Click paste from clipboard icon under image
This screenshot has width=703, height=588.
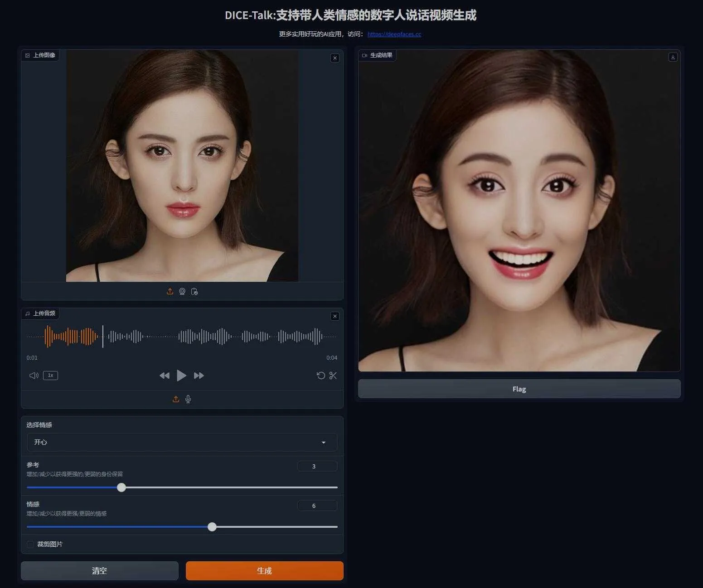194,291
